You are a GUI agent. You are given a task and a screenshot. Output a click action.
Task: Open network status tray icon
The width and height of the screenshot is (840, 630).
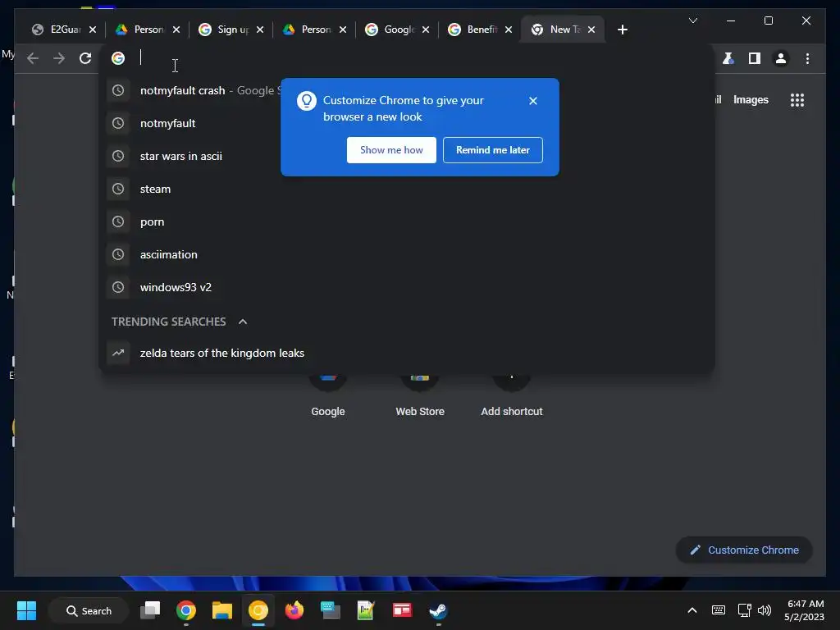point(744,610)
